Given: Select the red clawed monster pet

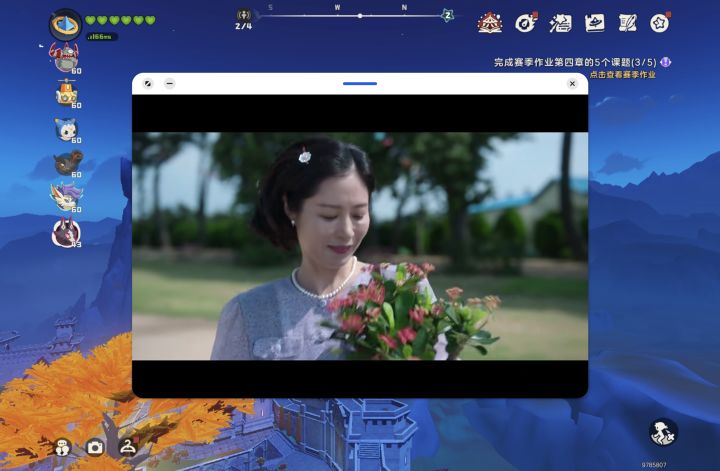Looking at the screenshot, I should tap(65, 58).
